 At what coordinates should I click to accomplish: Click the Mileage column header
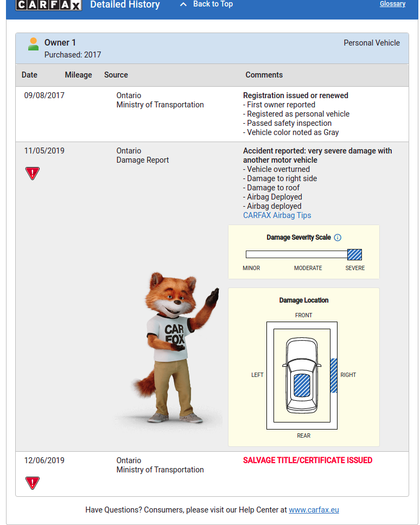[78, 75]
